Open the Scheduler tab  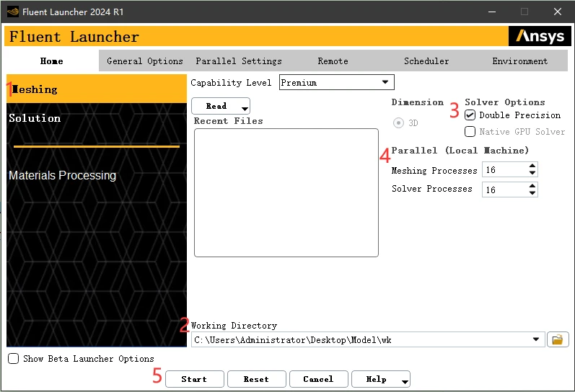point(426,61)
